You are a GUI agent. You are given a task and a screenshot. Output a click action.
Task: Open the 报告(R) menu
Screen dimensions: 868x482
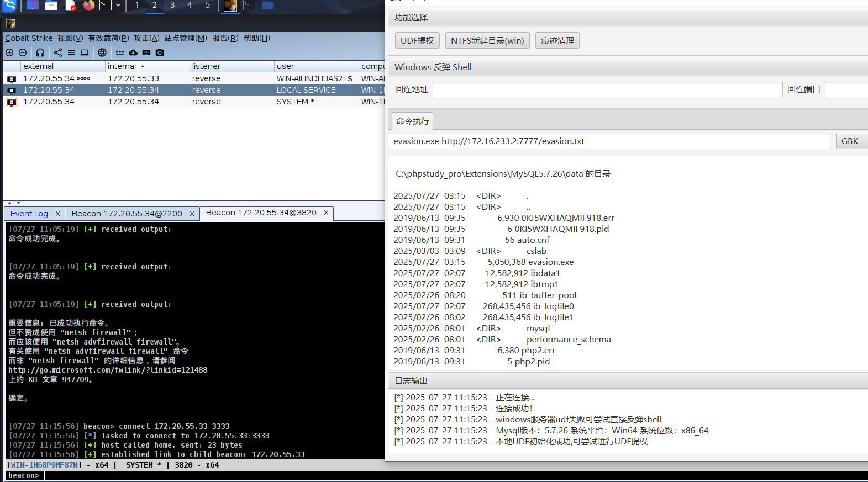pyautogui.click(x=225, y=38)
